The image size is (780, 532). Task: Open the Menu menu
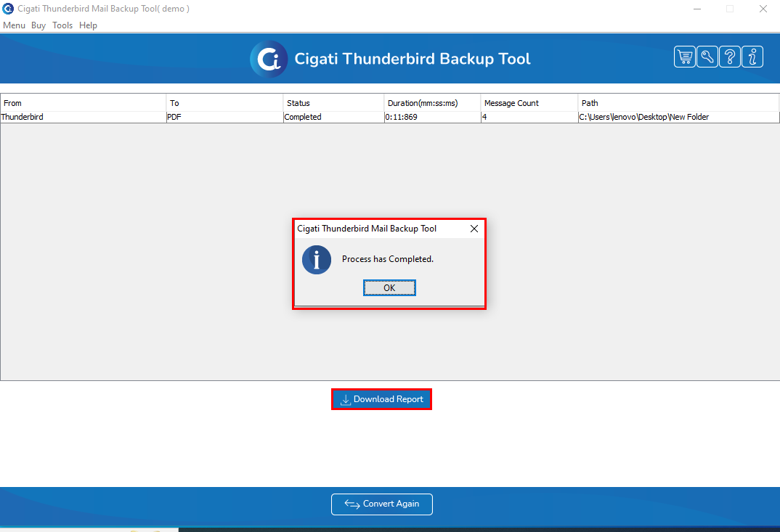click(14, 25)
